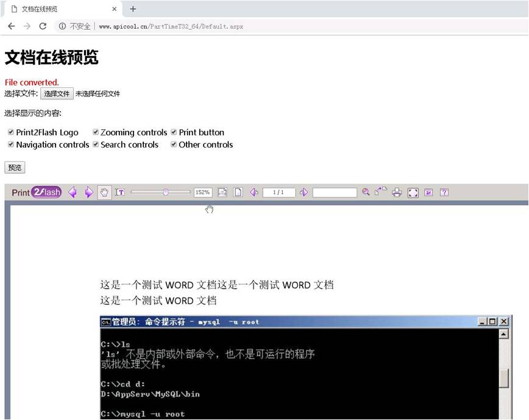Click the printer icon in viewer toolbar

pyautogui.click(x=397, y=192)
